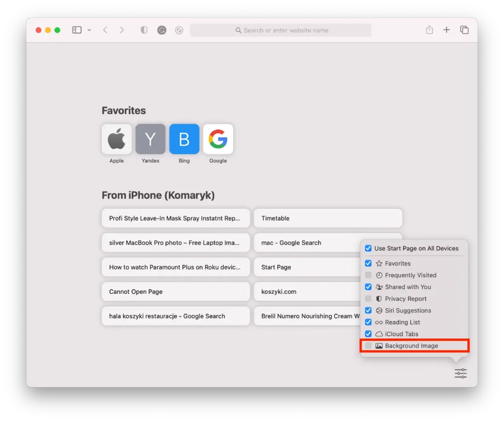Image resolution: width=504 pixels, height=422 pixels.
Task: Open the Yandex favorite tile
Action: (x=151, y=139)
